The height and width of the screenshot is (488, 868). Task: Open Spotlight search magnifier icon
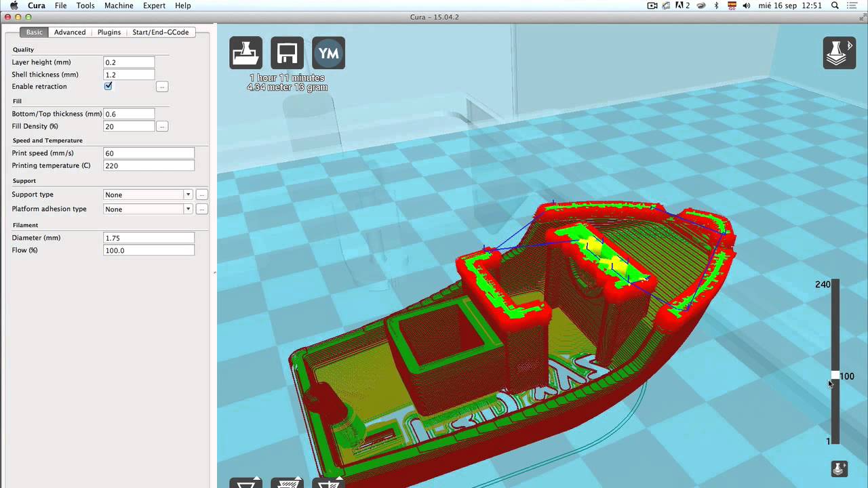pyautogui.click(x=835, y=5)
